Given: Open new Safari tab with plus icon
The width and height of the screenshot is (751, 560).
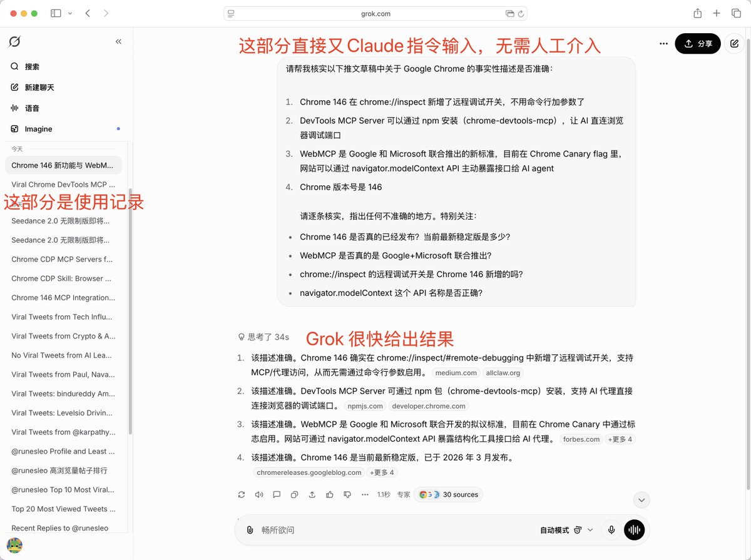Looking at the screenshot, I should coord(717,13).
